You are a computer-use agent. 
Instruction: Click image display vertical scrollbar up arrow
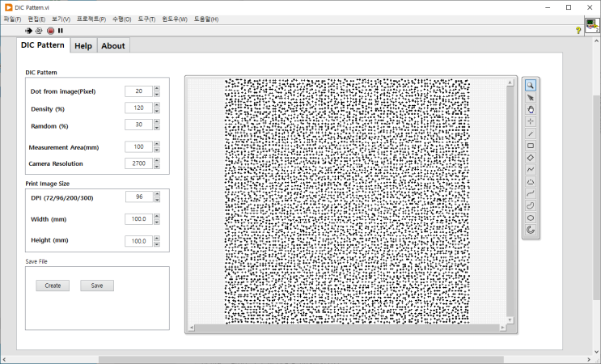point(510,83)
